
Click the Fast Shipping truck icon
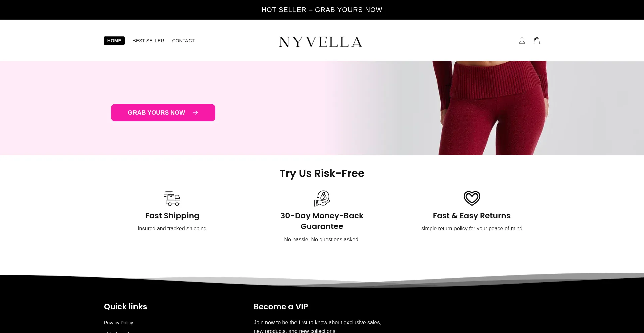172,199
